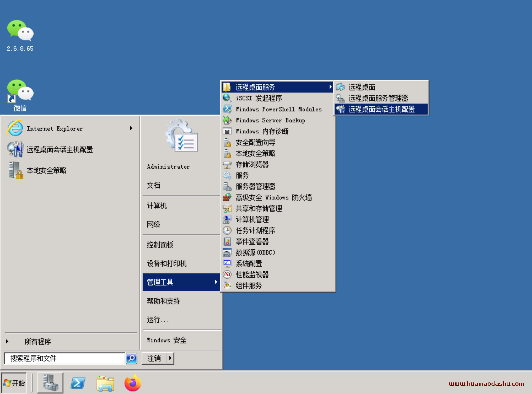Select 远程桌面服务管理器 menu entry text
The image size is (532, 394).
[x=378, y=98]
